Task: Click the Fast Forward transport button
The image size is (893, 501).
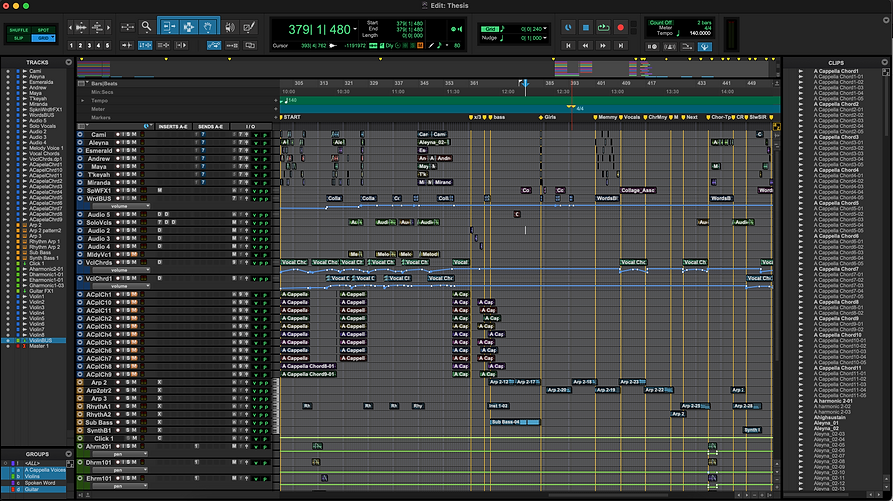Action: pos(603,46)
